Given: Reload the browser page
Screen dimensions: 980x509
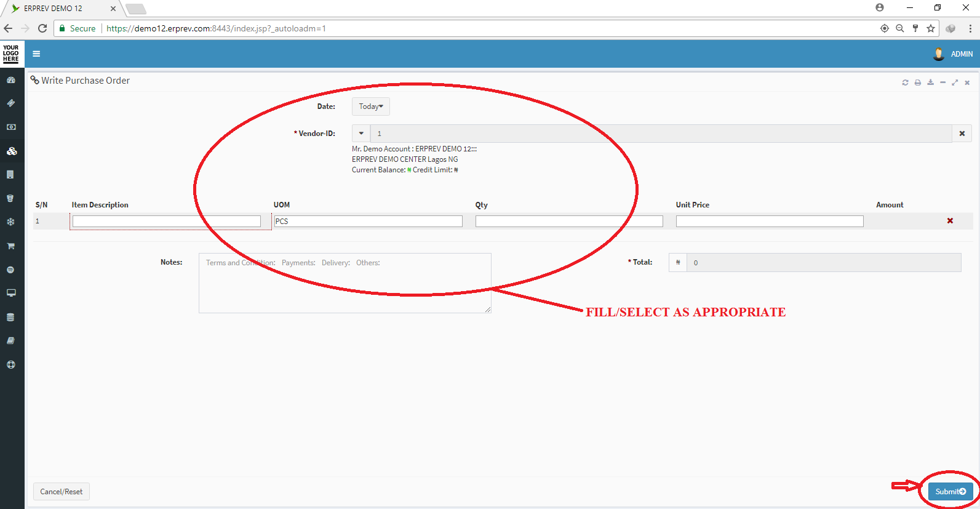Looking at the screenshot, I should [x=42, y=28].
